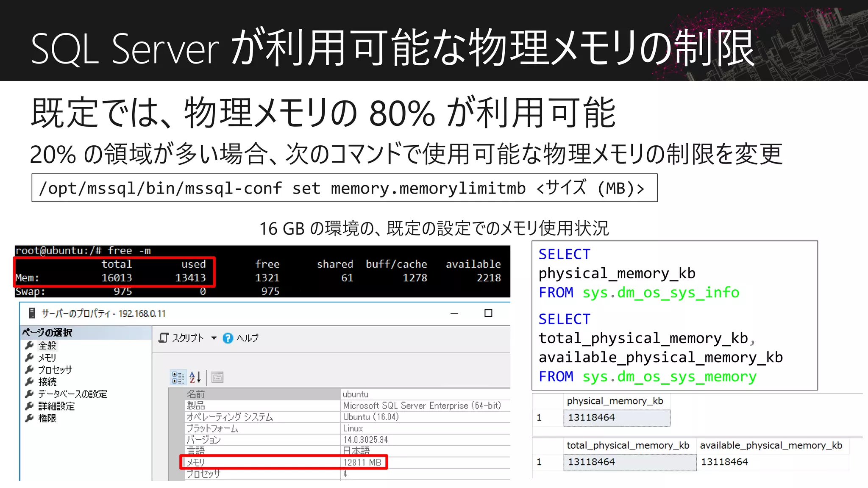Image resolution: width=868 pixels, height=488 pixels.
Task: Select the categorized view icon in property grid
Action: (x=178, y=377)
